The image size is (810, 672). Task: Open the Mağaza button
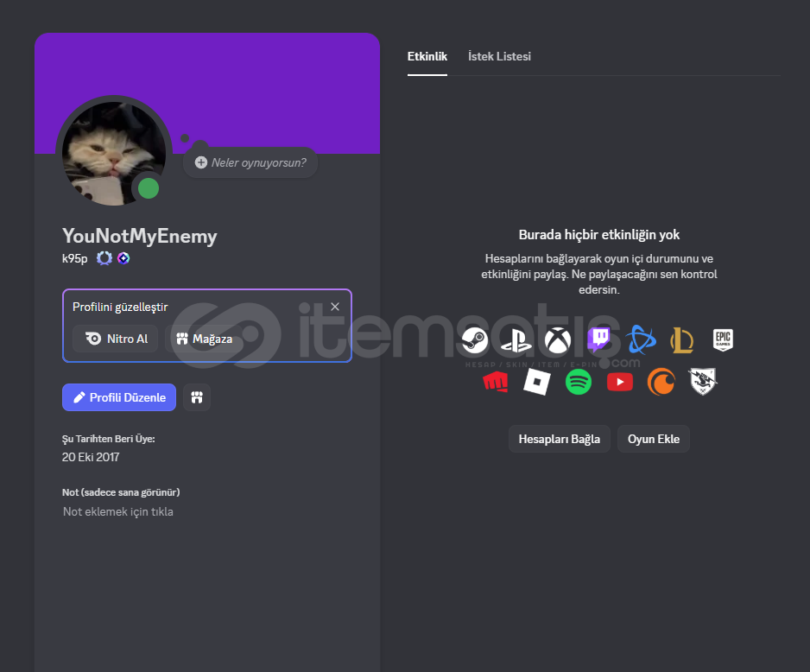pos(204,339)
